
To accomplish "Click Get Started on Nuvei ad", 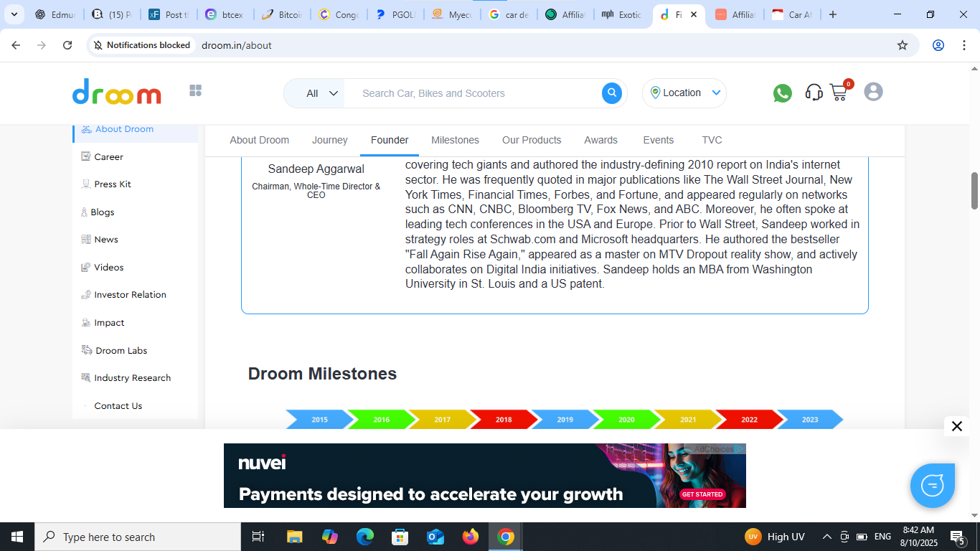I will [x=702, y=494].
